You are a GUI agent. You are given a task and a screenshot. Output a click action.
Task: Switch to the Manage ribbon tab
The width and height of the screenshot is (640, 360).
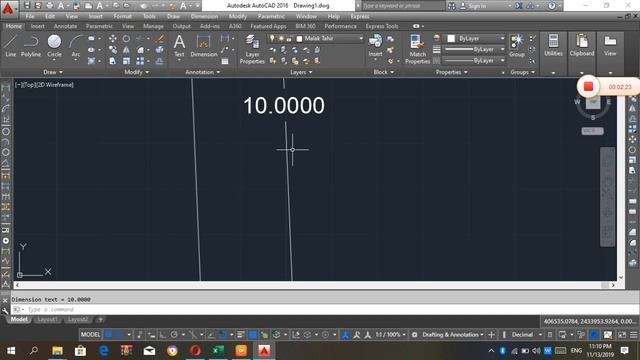click(x=153, y=26)
